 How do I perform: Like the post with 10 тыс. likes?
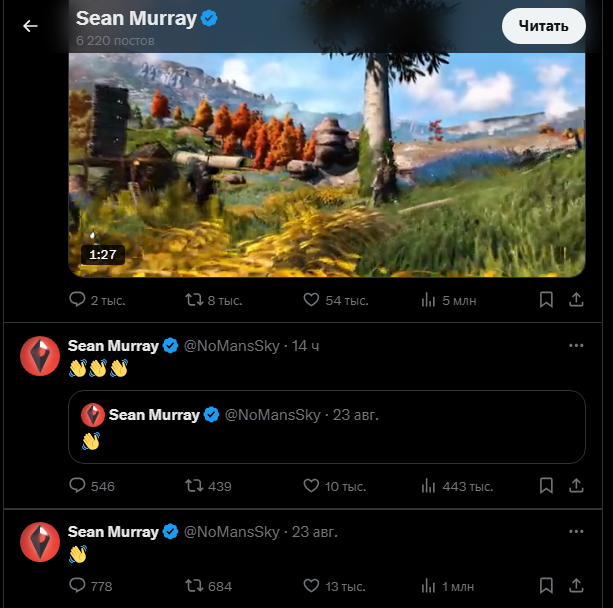coord(311,486)
